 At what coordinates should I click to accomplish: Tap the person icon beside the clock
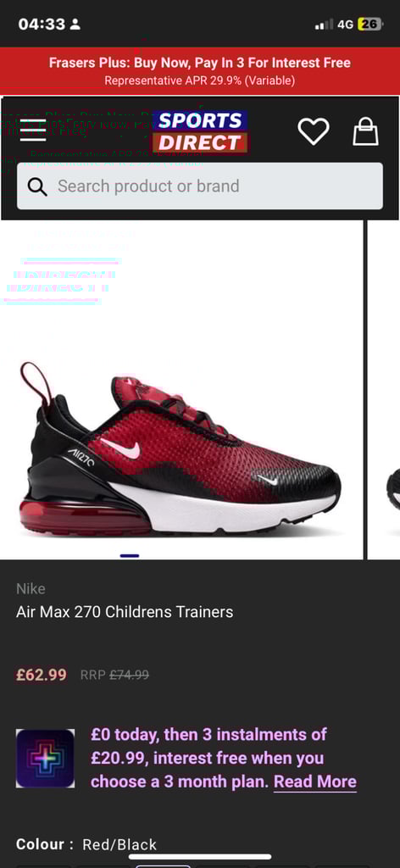[x=75, y=25]
